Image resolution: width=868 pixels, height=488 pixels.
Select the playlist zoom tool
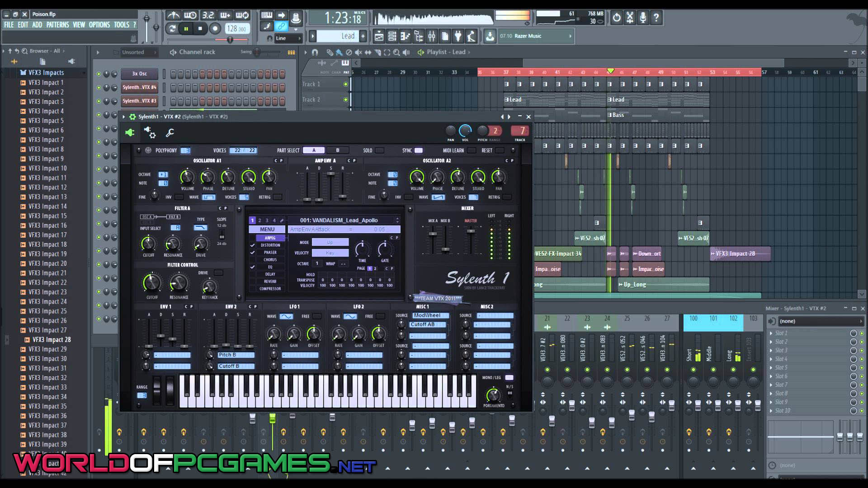point(396,52)
